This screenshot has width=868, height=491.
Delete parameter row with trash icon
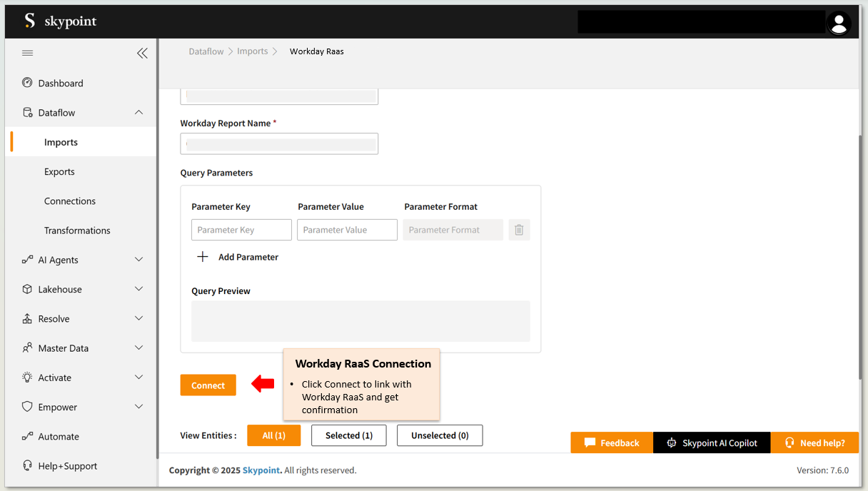519,230
